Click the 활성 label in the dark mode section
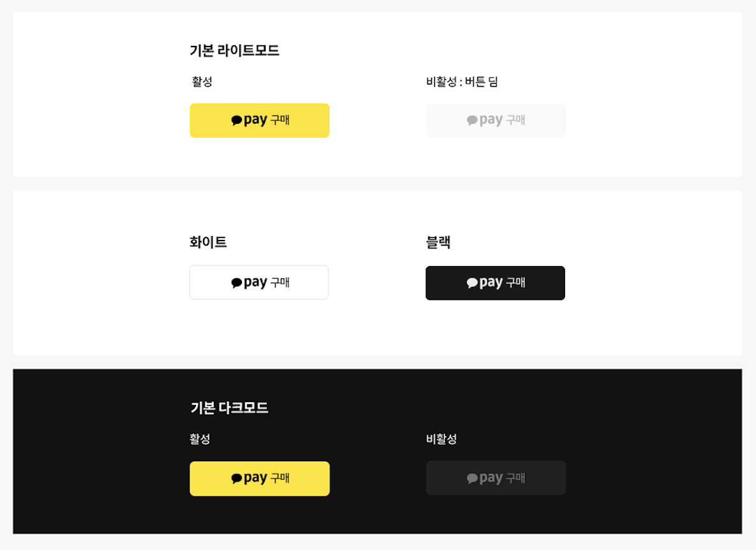 (x=200, y=439)
